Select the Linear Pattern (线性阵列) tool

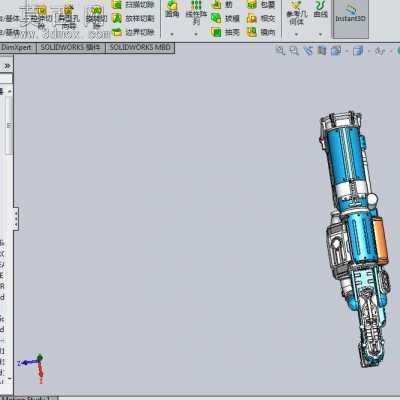pos(196,12)
